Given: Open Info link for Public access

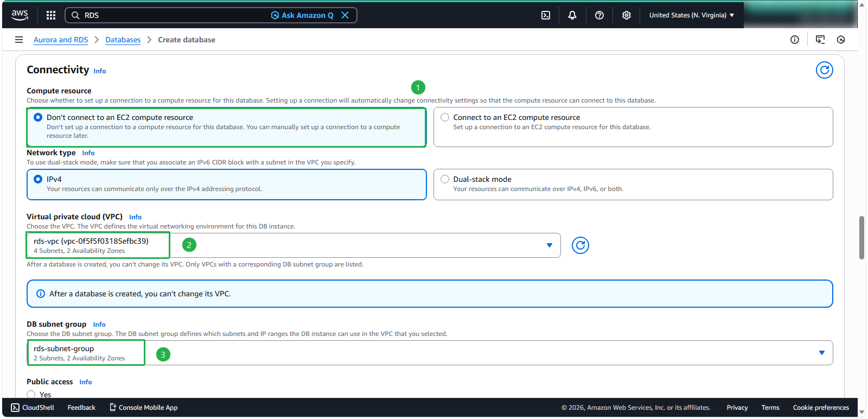Looking at the screenshot, I should pos(86,382).
